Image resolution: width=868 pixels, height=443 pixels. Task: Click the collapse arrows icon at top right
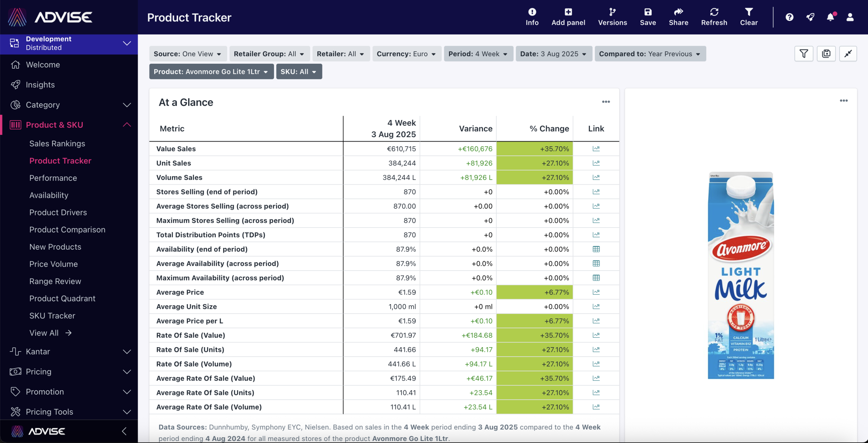click(x=848, y=54)
